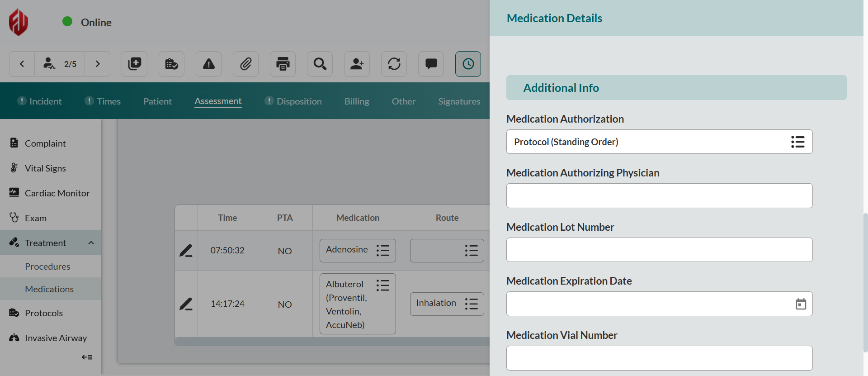
Task: Collapse the Treatment sidebar section
Action: point(91,243)
